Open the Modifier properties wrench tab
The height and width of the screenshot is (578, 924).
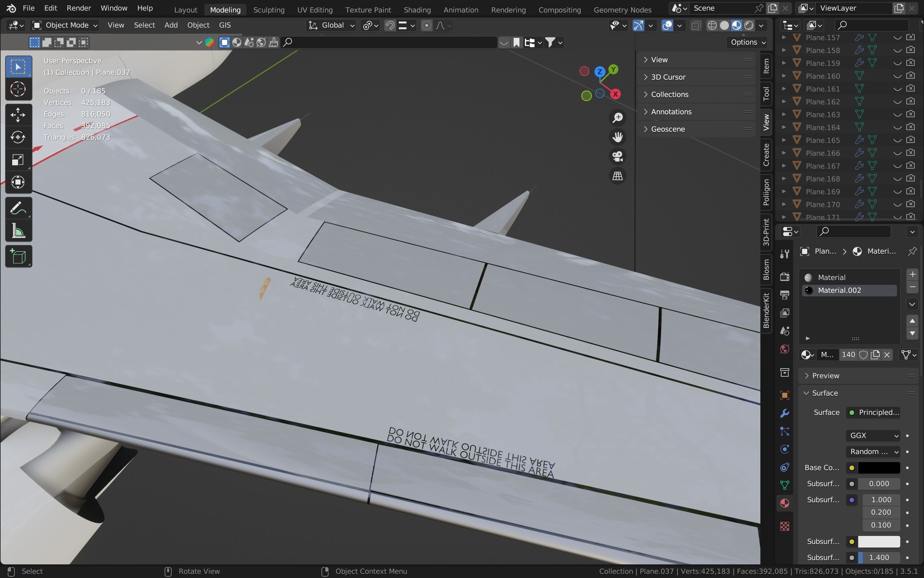pyautogui.click(x=785, y=413)
